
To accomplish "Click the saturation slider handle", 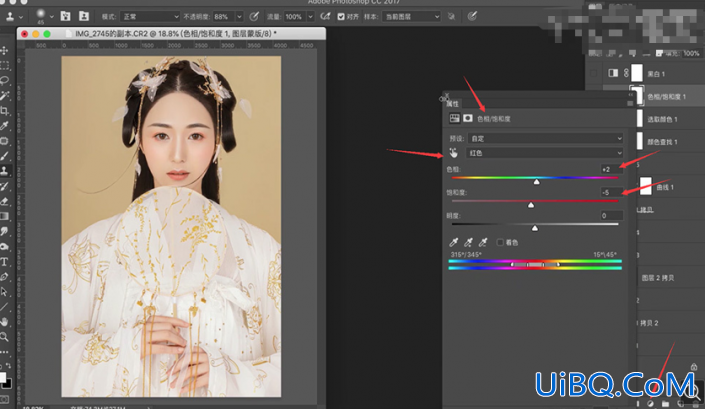I will [x=531, y=205].
